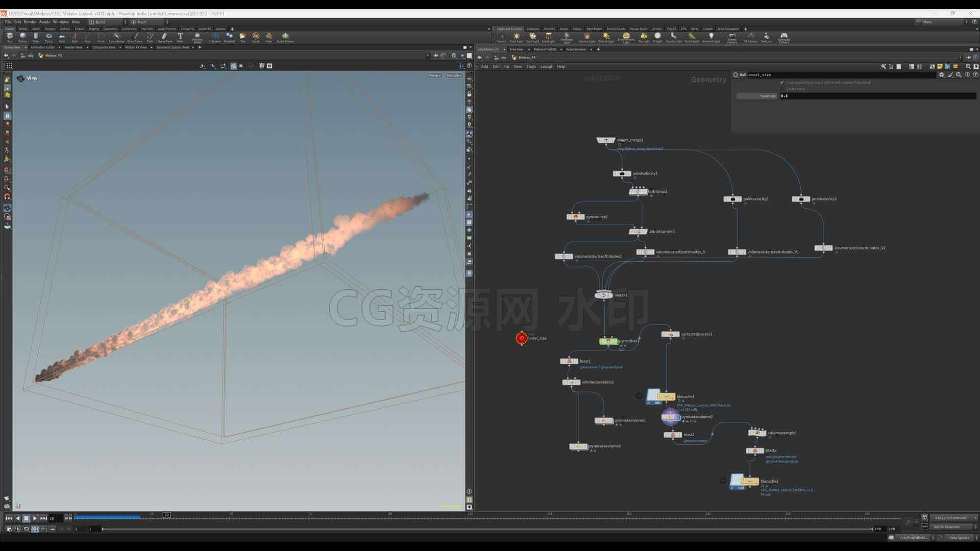Image resolution: width=980 pixels, height=551 pixels.
Task: Toggle Copy Input checkbox in parameters
Action: [782, 82]
